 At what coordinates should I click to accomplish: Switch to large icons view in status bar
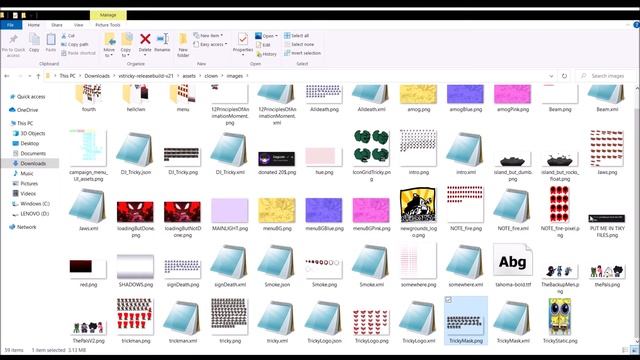[635, 350]
